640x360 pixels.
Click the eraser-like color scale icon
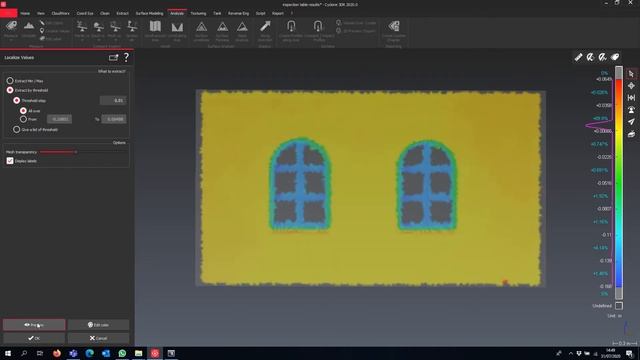[615, 57]
